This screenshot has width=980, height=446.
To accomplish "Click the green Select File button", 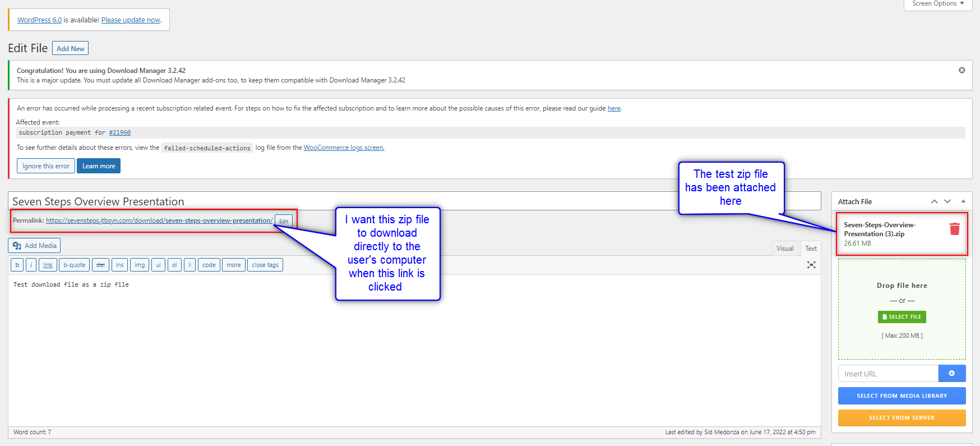I will [x=902, y=317].
